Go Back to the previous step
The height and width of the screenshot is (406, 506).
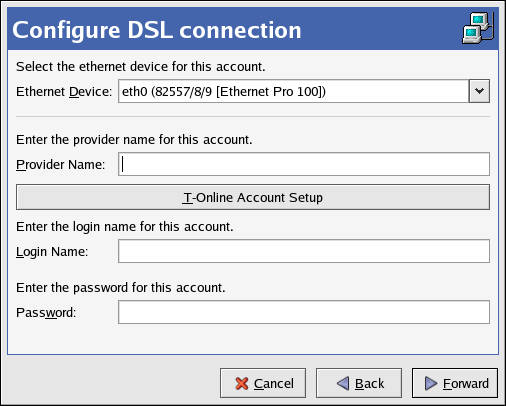pyautogui.click(x=359, y=383)
